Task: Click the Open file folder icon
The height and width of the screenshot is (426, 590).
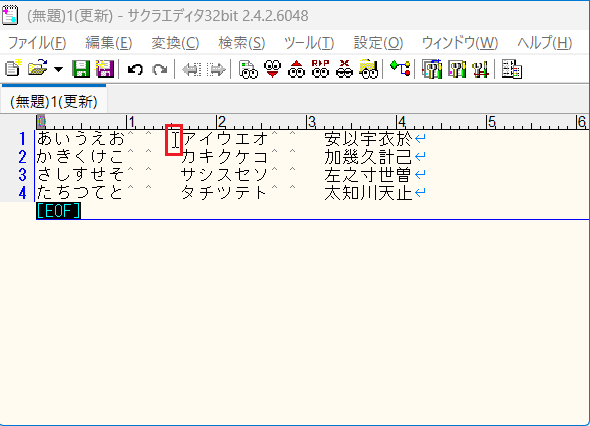Action: 38,69
